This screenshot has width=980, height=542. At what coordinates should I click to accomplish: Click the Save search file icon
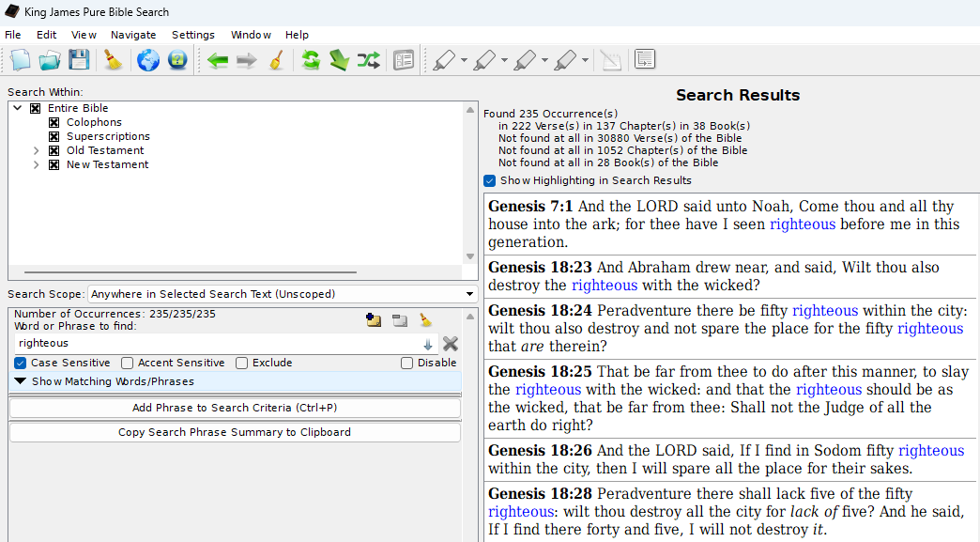(79, 60)
